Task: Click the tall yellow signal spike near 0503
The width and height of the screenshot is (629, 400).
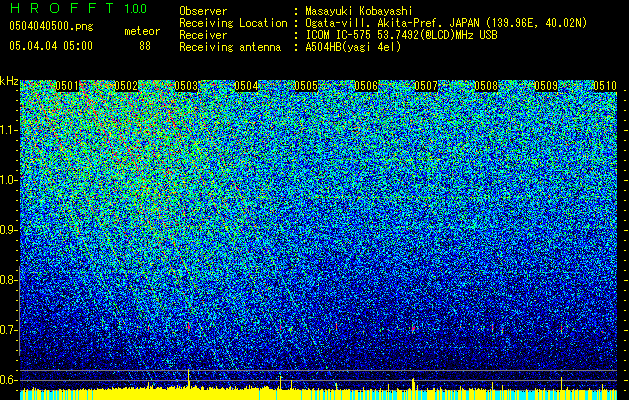Action: [x=189, y=379]
